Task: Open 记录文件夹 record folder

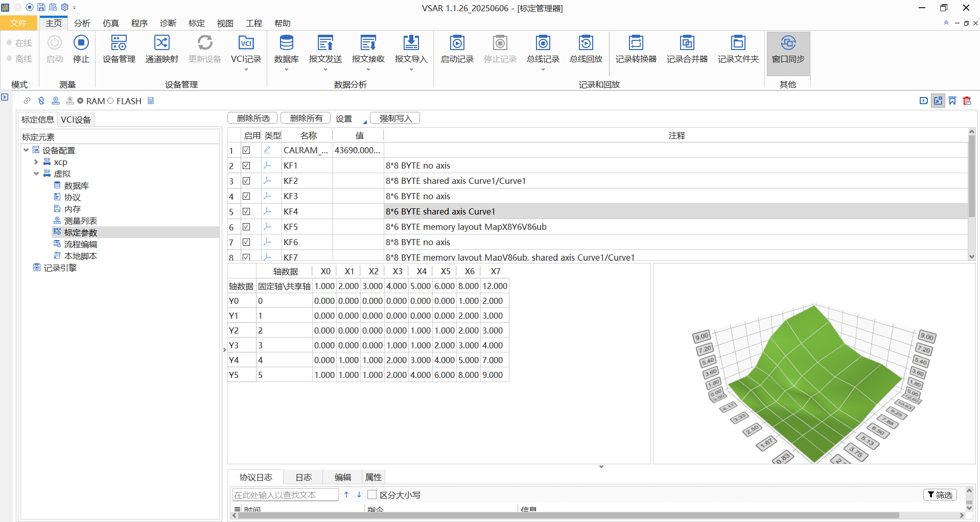Action: 738,49
